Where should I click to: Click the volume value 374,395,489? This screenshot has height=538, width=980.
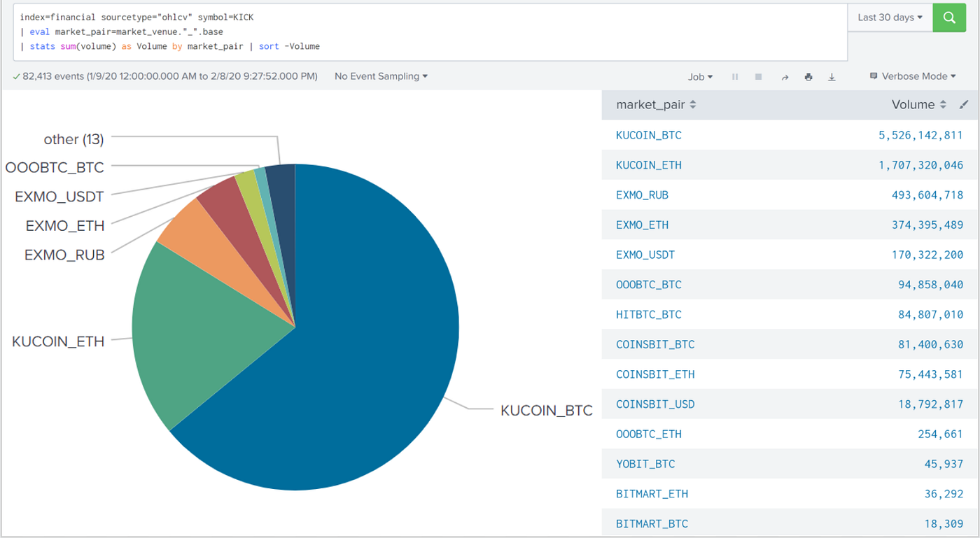pyautogui.click(x=927, y=225)
